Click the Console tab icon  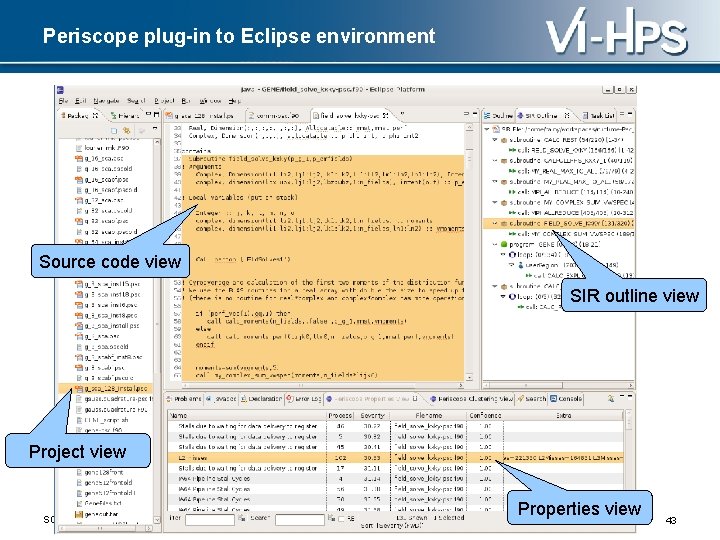tap(554, 399)
